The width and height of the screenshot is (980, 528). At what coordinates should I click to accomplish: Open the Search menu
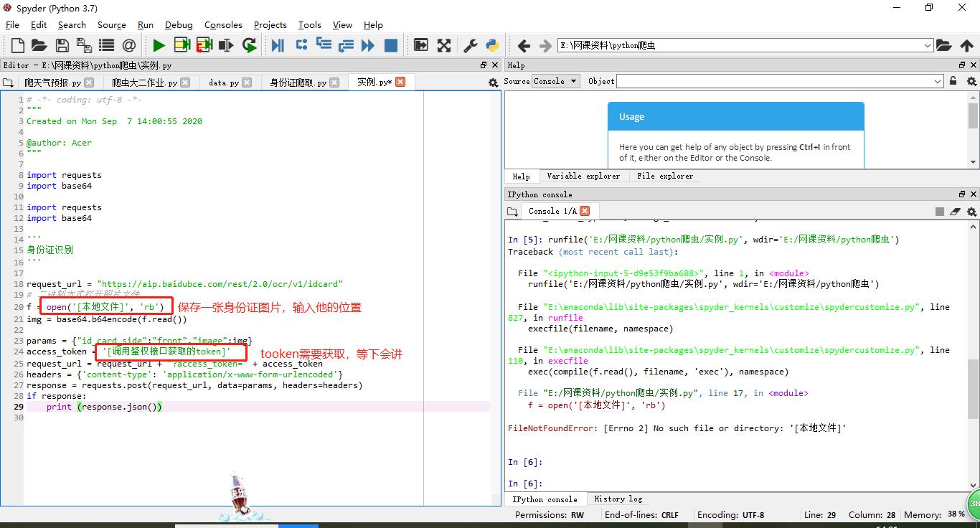[x=72, y=24]
